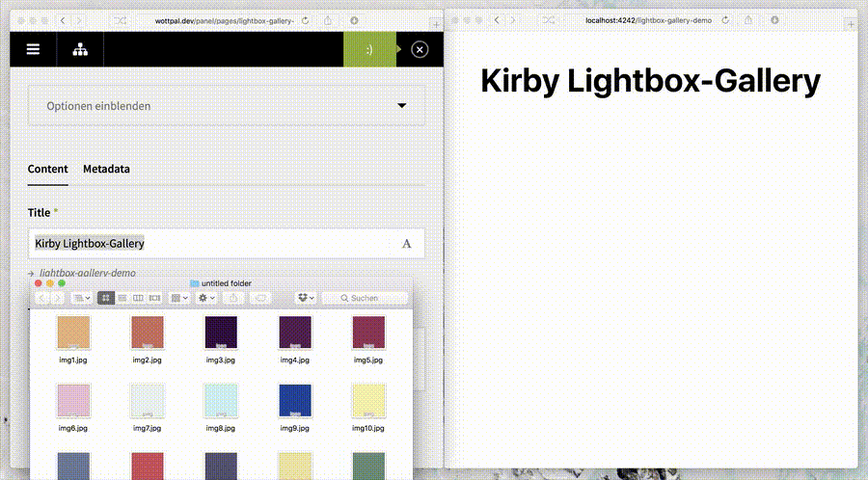This screenshot has width=868, height=480.
Task: Click the shuffle-style icon in wottpal.dev toolbar
Action: (121, 20)
